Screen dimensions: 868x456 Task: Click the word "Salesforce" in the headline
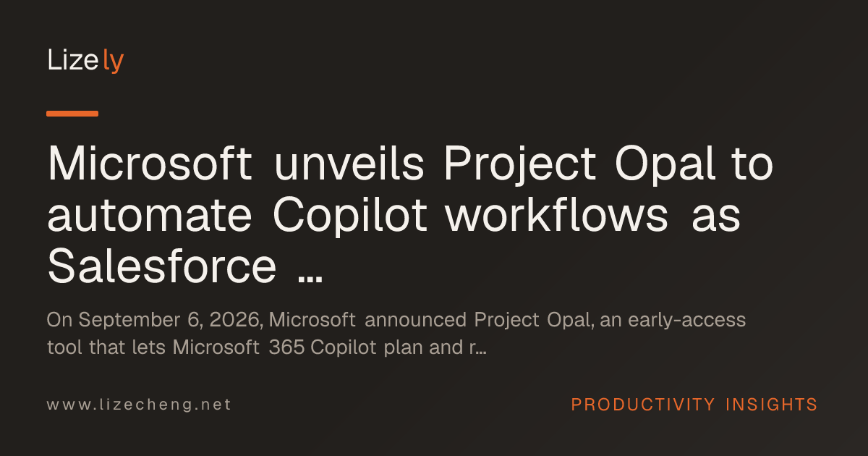(x=162, y=266)
